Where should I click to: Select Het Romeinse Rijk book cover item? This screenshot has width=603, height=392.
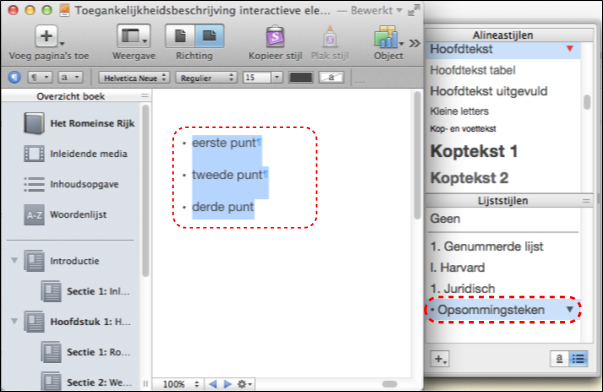tap(79, 123)
